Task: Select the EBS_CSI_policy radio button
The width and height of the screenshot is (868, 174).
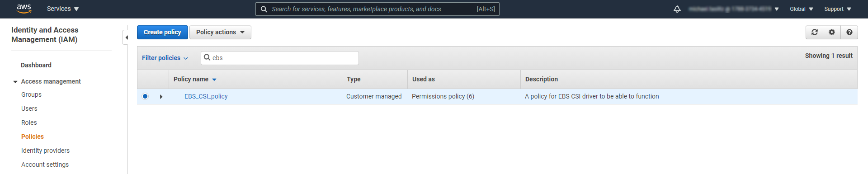Action: (x=145, y=96)
